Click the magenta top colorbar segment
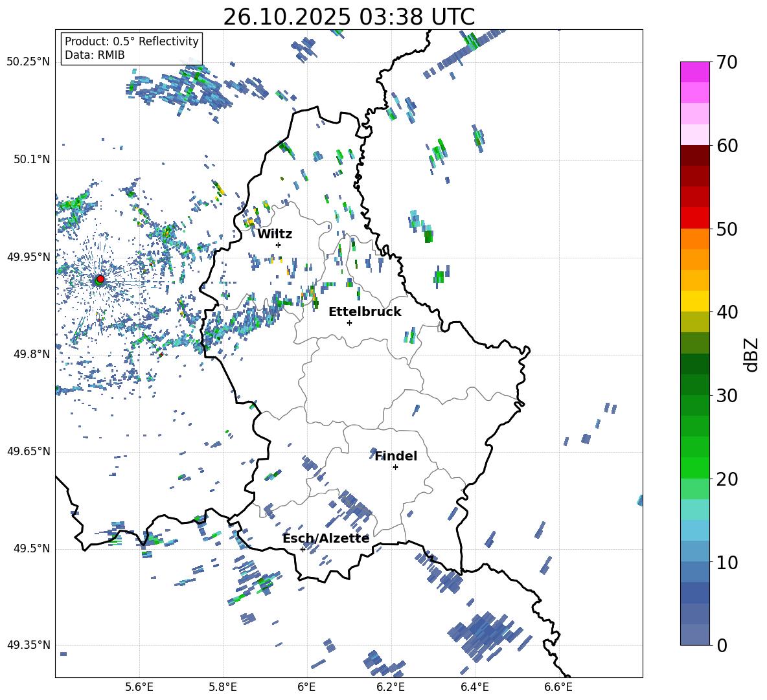Viewport: 767px width, 700px height. point(695,73)
